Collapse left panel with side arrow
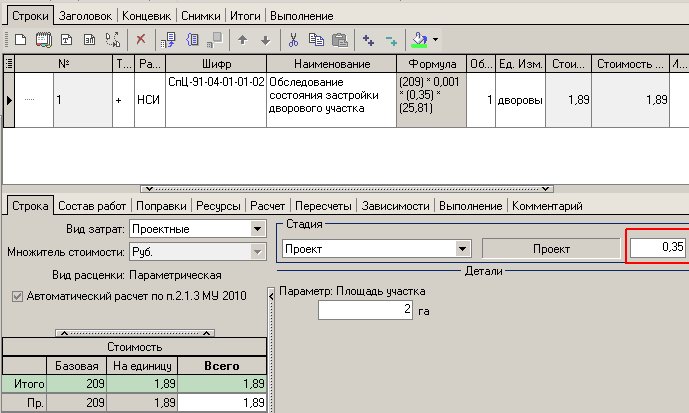Screen dimensions: 689x413 click(x=271, y=297)
